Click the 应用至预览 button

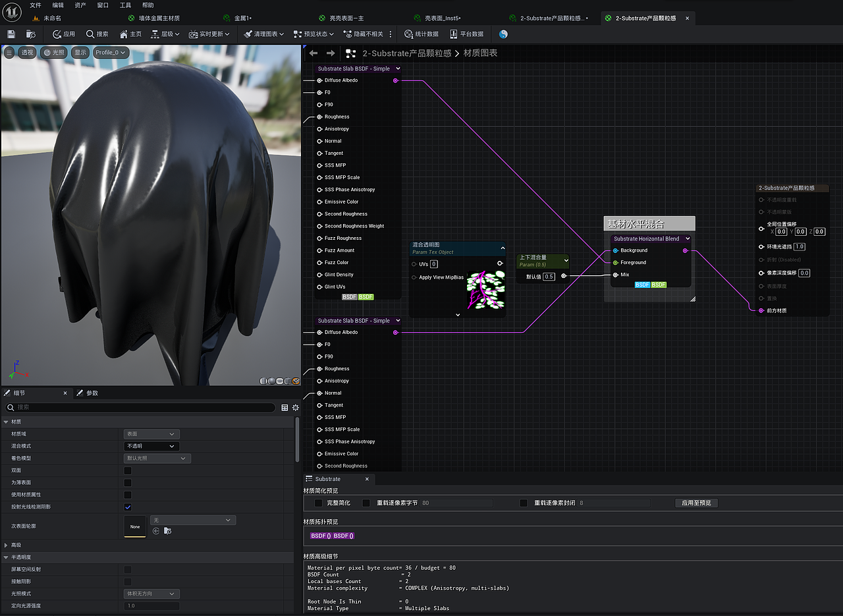coord(697,503)
